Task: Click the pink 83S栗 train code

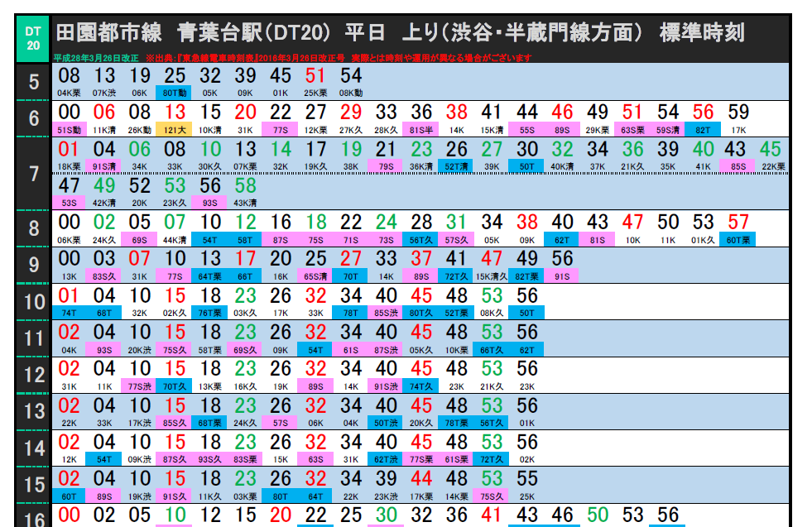Action: 245,459
